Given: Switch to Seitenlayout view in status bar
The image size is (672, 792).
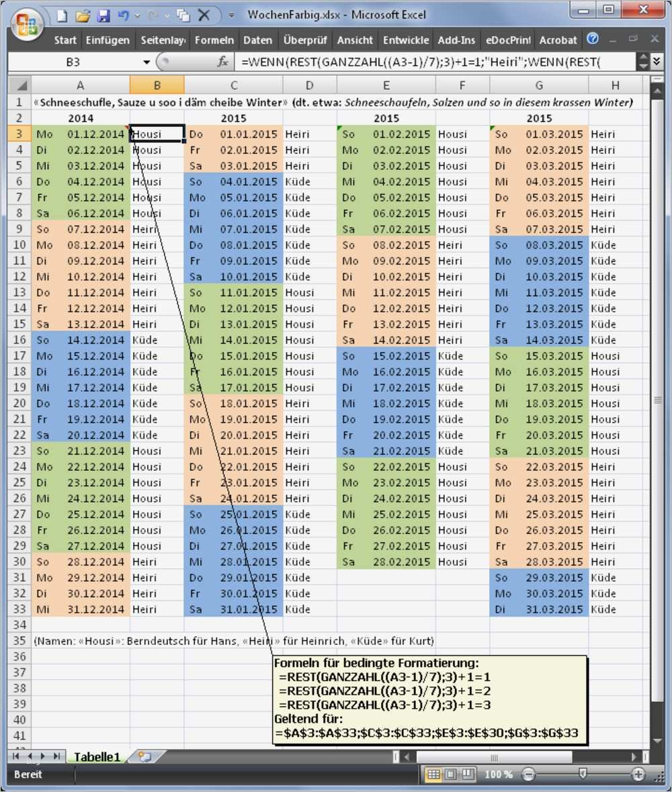Looking at the screenshot, I should click(x=450, y=774).
